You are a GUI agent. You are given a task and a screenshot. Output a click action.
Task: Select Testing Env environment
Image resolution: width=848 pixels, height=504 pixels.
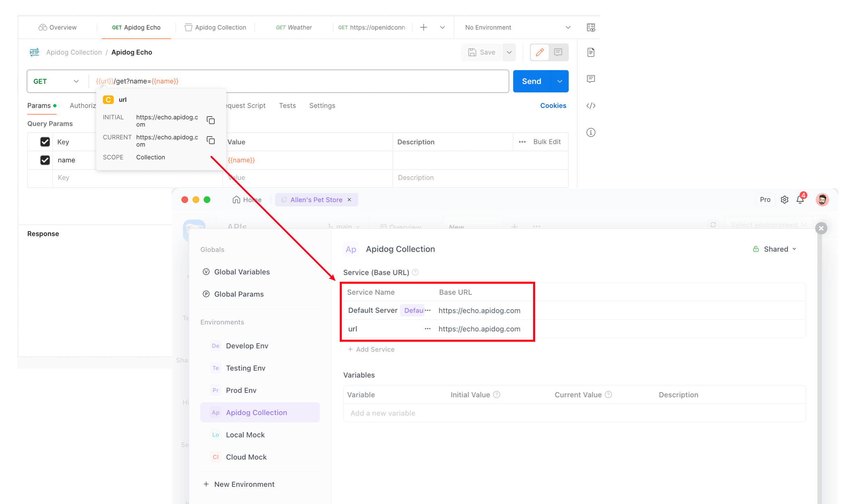click(x=260, y=368)
